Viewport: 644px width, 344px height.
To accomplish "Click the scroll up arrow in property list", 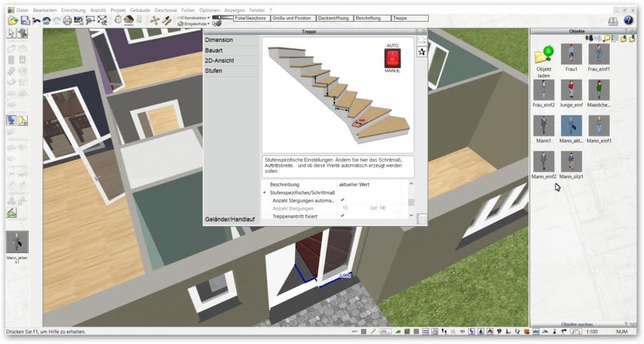I will [411, 183].
